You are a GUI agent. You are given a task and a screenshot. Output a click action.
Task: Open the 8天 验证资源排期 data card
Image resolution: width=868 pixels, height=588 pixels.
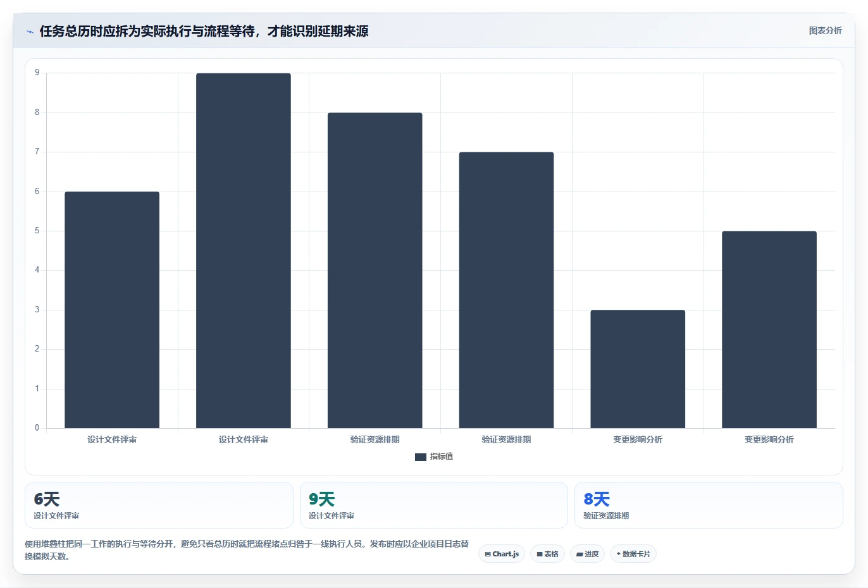709,505
